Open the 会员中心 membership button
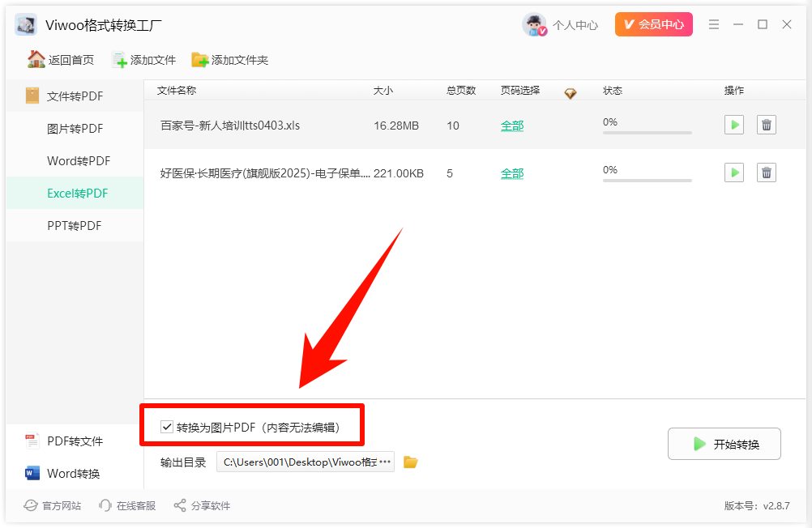 point(653,24)
